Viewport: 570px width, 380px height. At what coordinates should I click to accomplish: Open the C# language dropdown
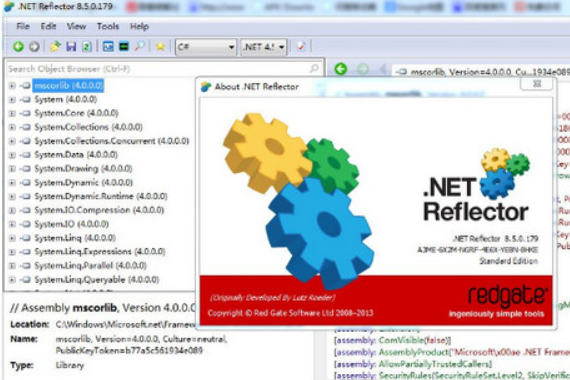(206, 47)
